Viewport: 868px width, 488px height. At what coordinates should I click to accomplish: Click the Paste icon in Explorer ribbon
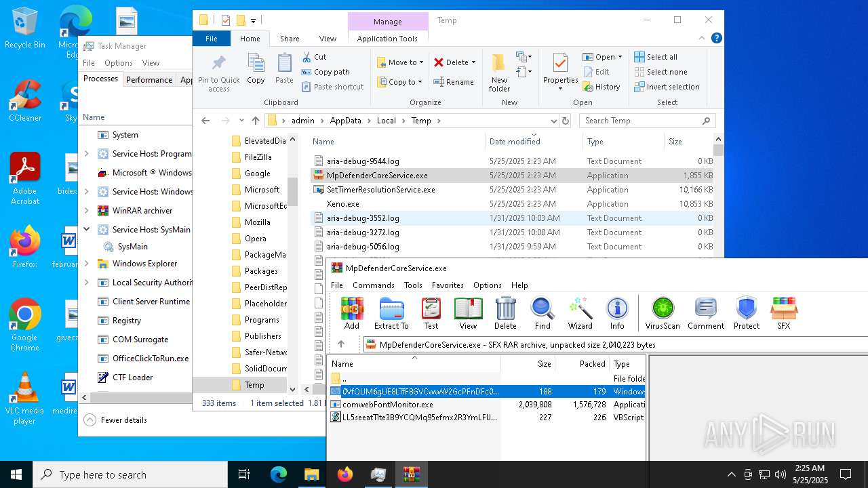[284, 69]
